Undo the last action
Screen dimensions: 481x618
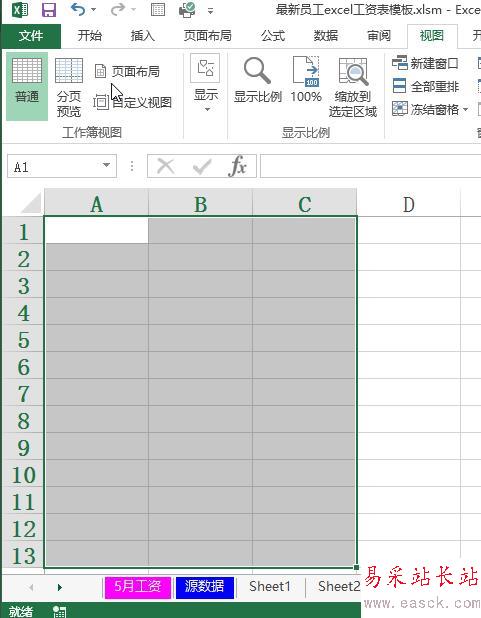pos(78,9)
